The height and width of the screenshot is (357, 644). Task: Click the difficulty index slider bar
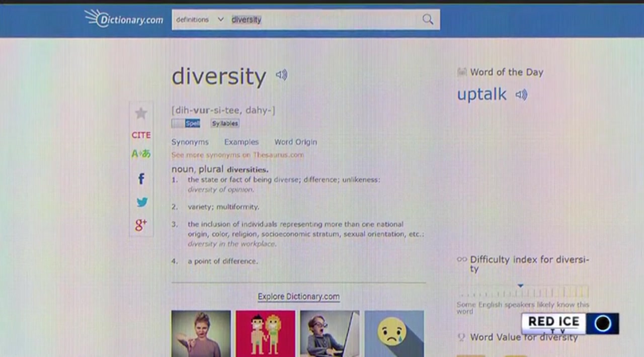(x=523, y=292)
